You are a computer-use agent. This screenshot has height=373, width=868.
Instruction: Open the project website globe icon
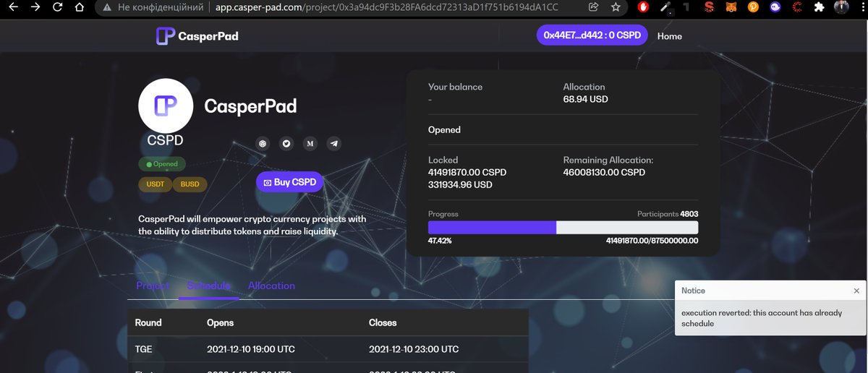pos(263,143)
